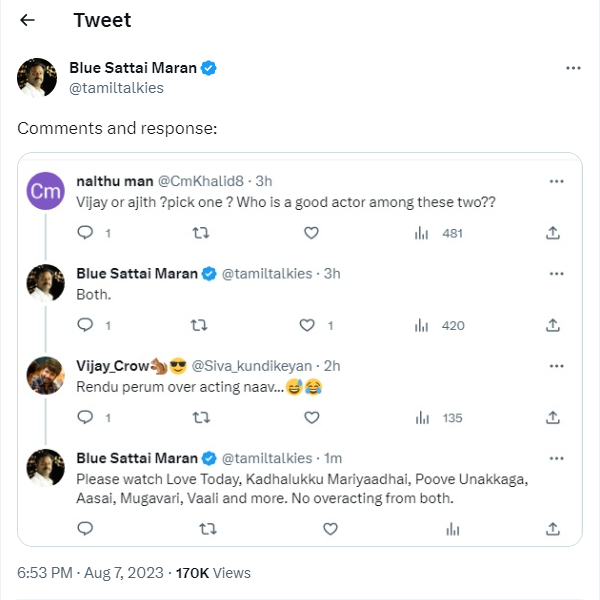Open more menu on Vijay_Crow's comment
This screenshot has width=600, height=600.
coord(555,366)
